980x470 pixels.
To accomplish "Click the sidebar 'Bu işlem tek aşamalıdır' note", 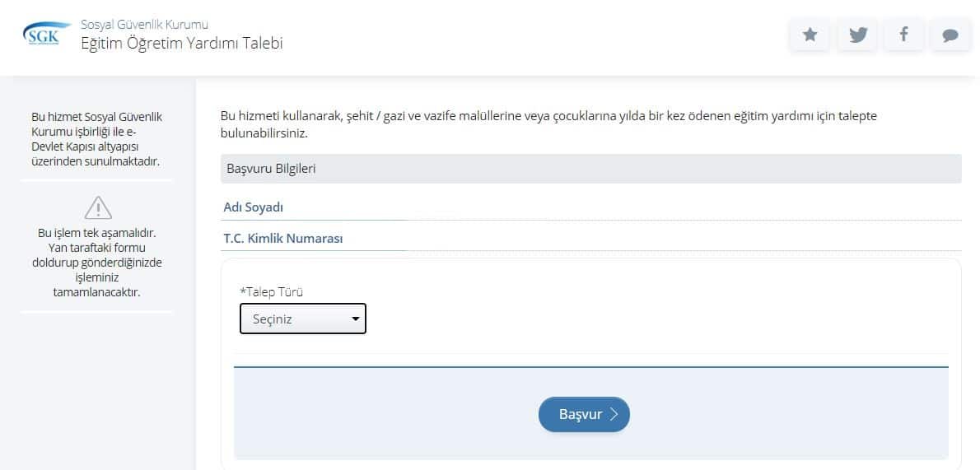I will 97,263.
